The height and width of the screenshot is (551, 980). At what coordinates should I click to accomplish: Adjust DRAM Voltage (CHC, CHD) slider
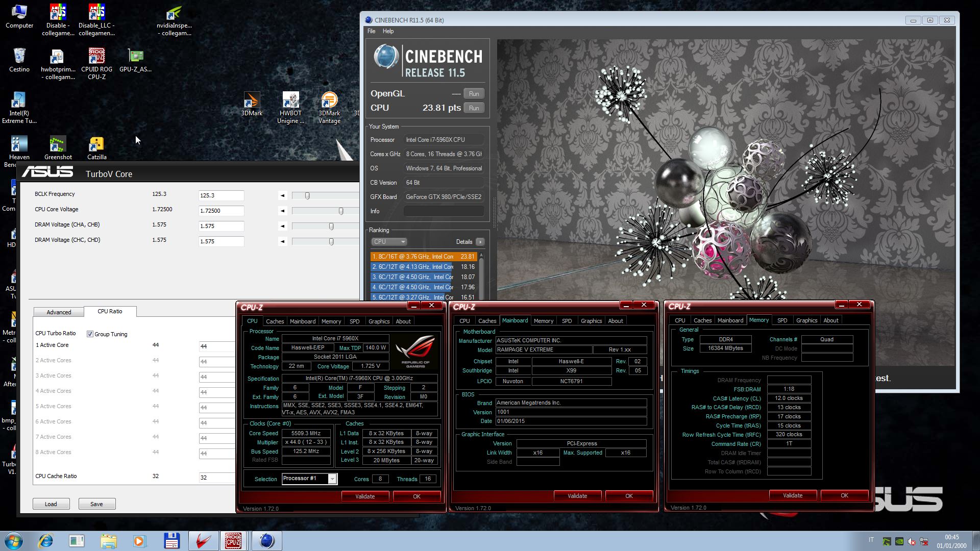[x=331, y=241]
